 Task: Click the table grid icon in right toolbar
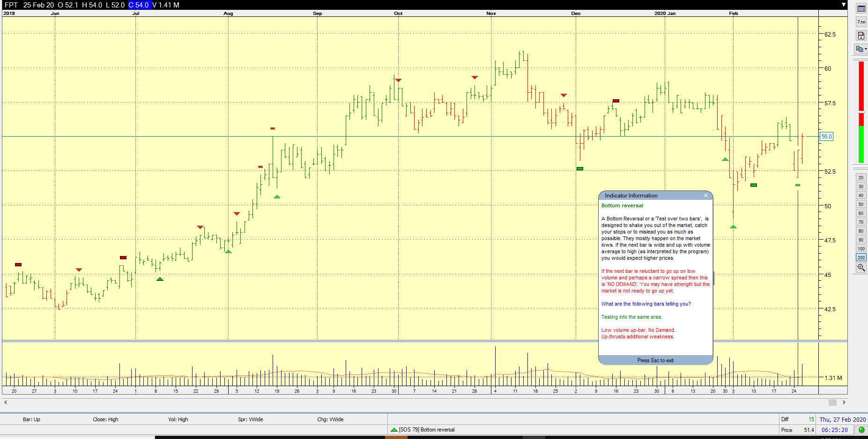click(861, 8)
